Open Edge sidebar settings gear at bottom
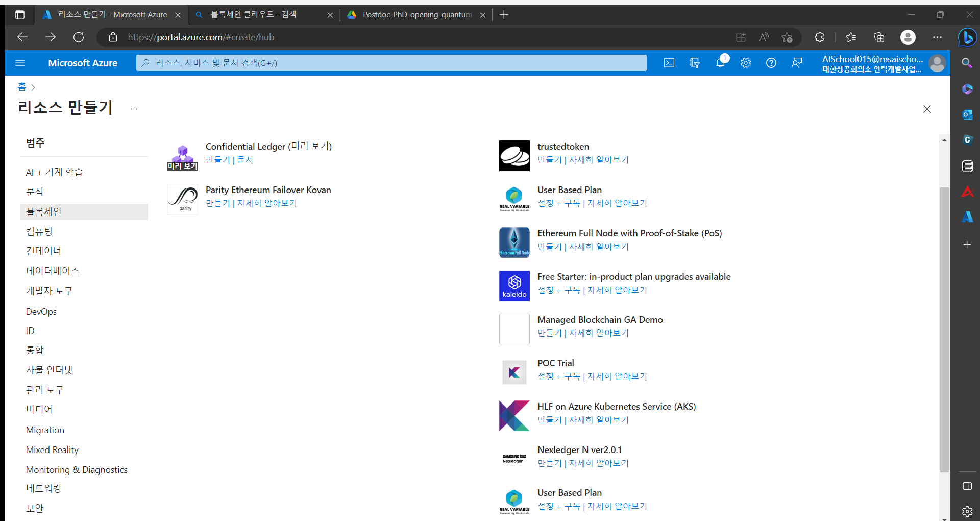 tap(967, 511)
